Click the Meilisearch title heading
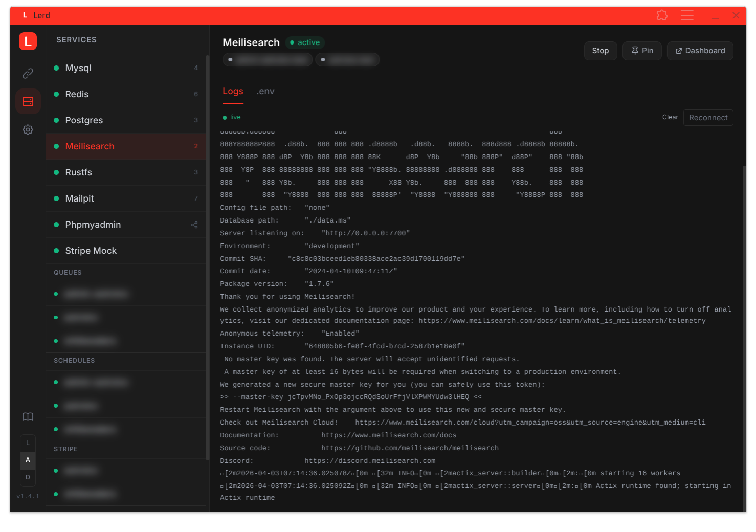Image resolution: width=756 pixels, height=532 pixels. pos(251,42)
